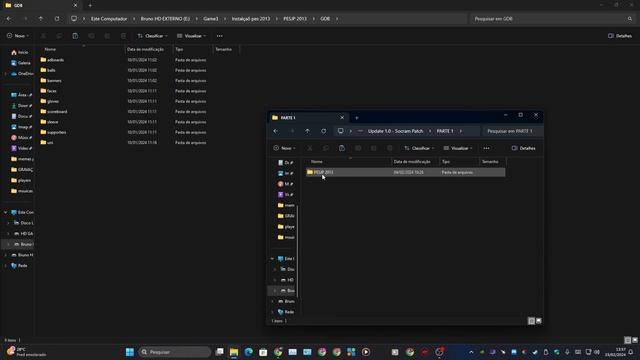The height and width of the screenshot is (360, 640).
Task: Click the paste icon in PARTE 1 toolbar
Action: (342, 148)
